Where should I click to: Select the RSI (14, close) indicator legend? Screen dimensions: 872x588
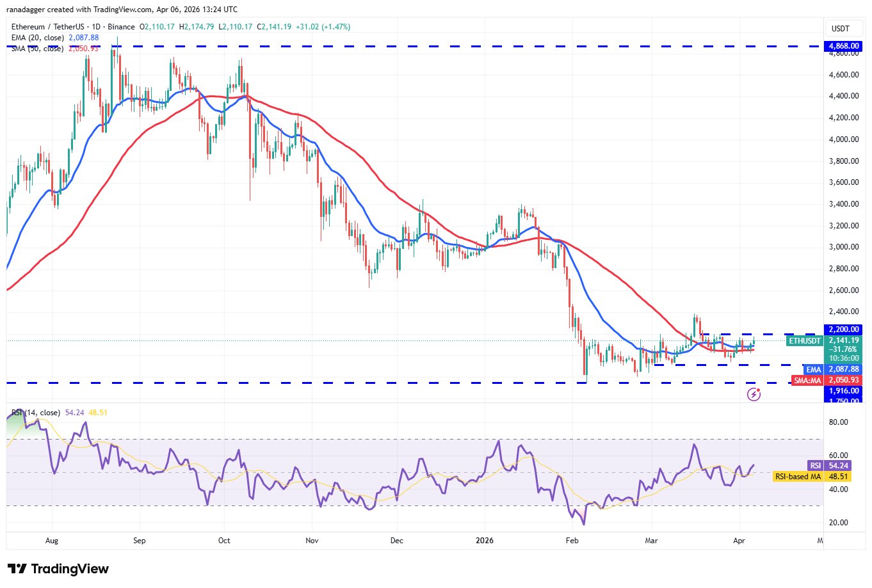(36, 413)
